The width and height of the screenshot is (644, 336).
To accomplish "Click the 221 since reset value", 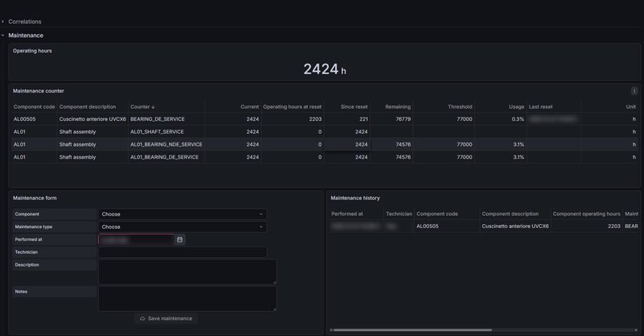I will tap(364, 119).
